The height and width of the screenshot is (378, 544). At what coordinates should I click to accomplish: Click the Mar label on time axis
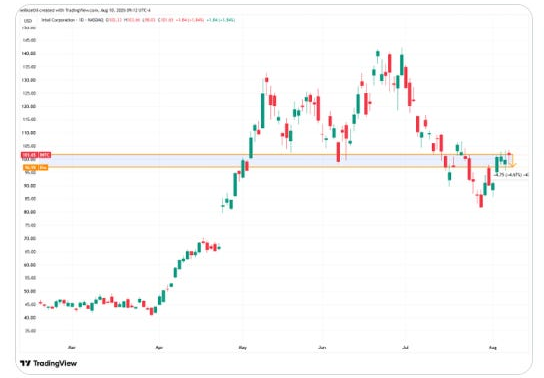click(x=72, y=347)
